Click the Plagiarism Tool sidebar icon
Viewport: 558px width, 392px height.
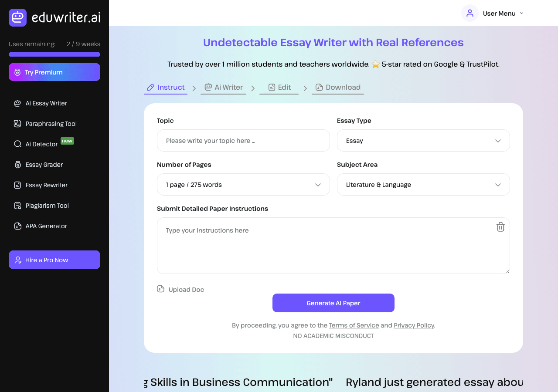tap(17, 206)
